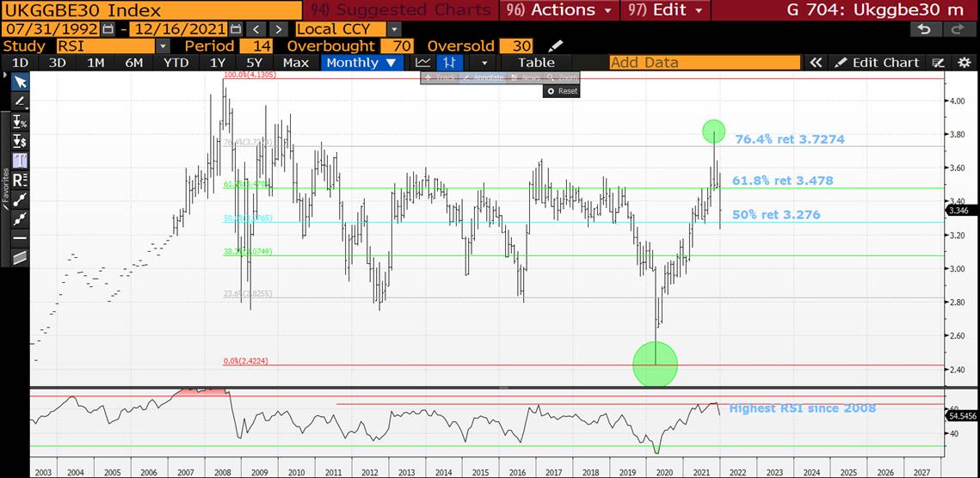980x478 pixels.
Task: Select the YTD range
Action: (x=176, y=63)
